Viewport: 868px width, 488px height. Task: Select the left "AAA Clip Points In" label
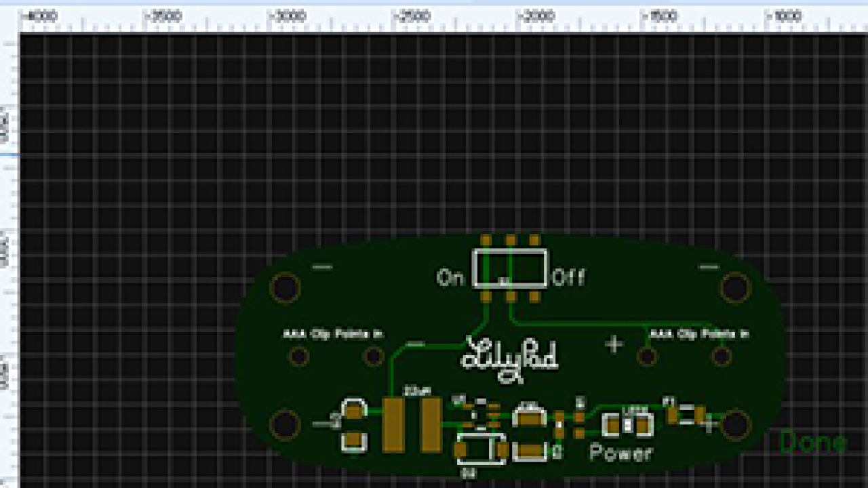[333, 334]
